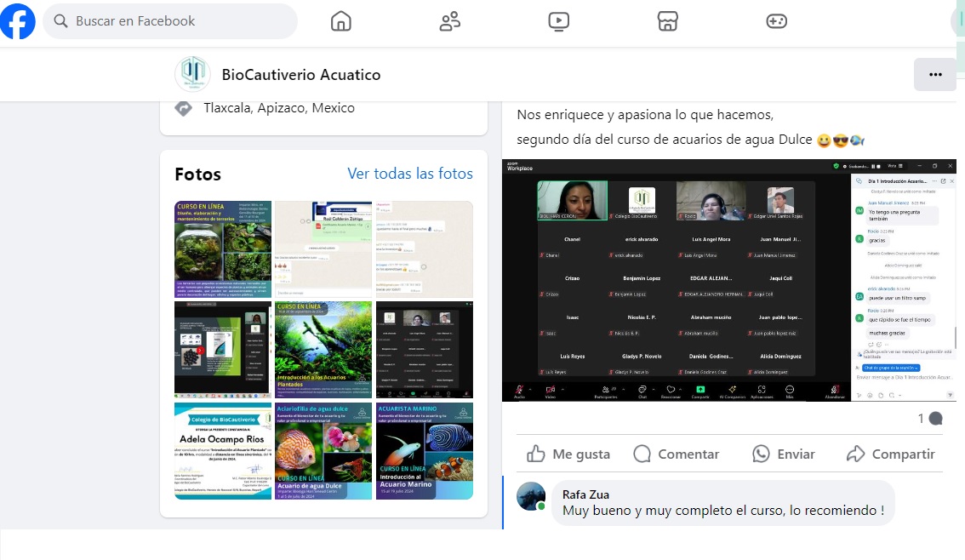Click the Me gusta button
This screenshot has height=560, width=965.
pos(568,454)
